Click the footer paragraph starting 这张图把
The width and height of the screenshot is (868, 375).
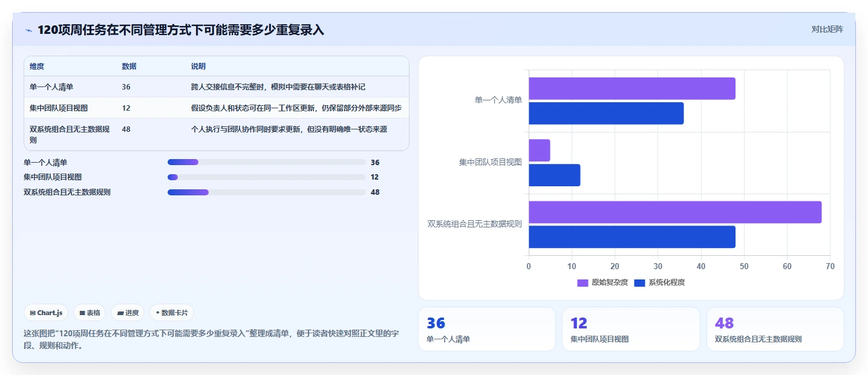point(210,339)
